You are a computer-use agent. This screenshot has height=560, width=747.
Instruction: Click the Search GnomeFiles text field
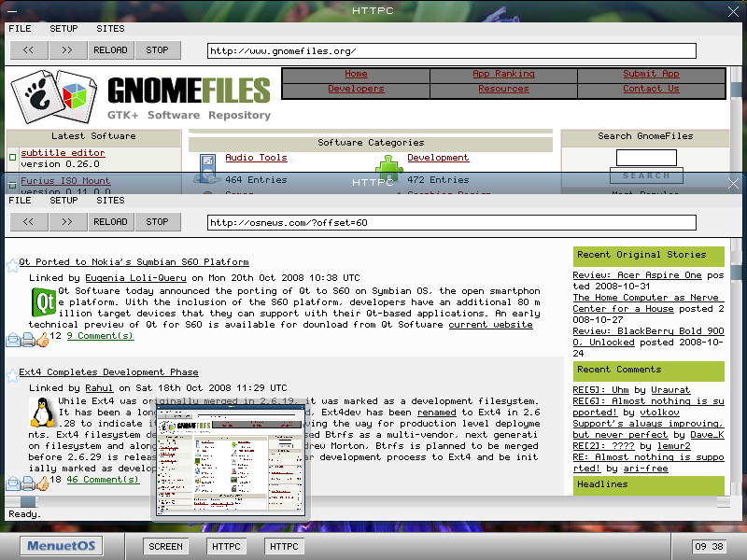[646, 158]
